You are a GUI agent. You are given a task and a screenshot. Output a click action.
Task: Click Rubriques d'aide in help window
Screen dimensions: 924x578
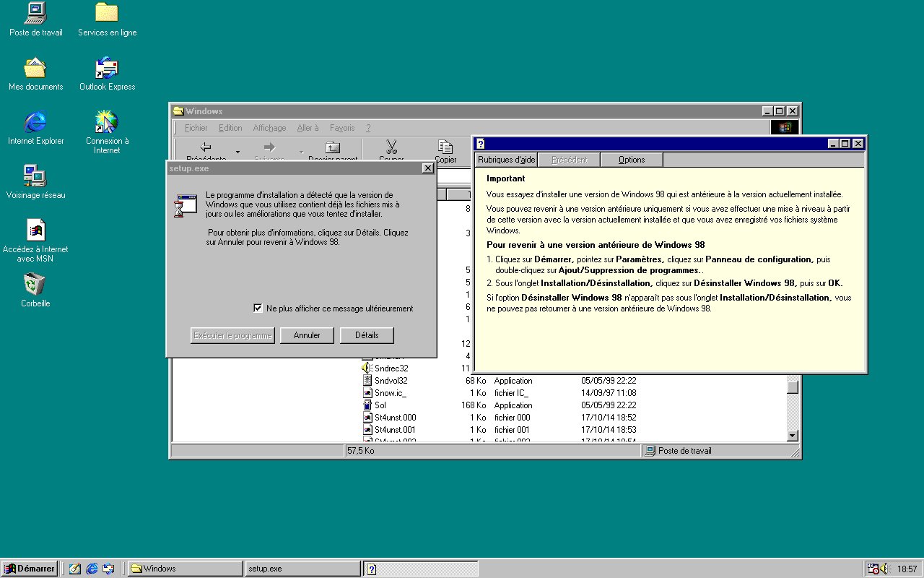[507, 160]
